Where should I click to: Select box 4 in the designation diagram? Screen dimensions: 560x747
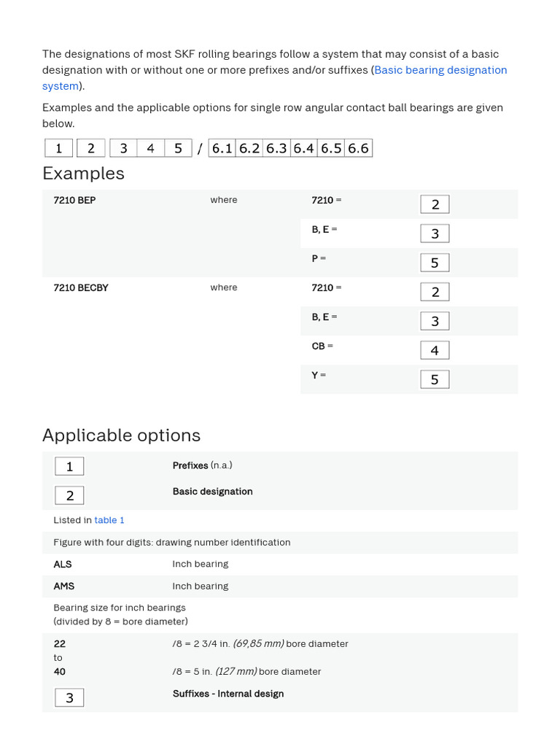tap(150, 148)
